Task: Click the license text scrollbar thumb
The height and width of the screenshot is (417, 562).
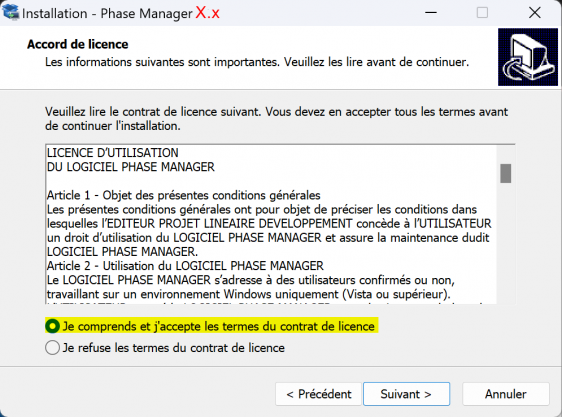Action: pyautogui.click(x=505, y=173)
